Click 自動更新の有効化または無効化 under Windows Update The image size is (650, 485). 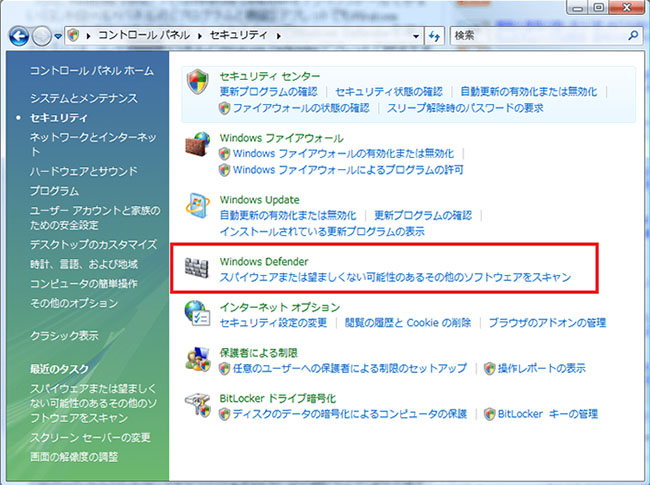[x=288, y=215]
